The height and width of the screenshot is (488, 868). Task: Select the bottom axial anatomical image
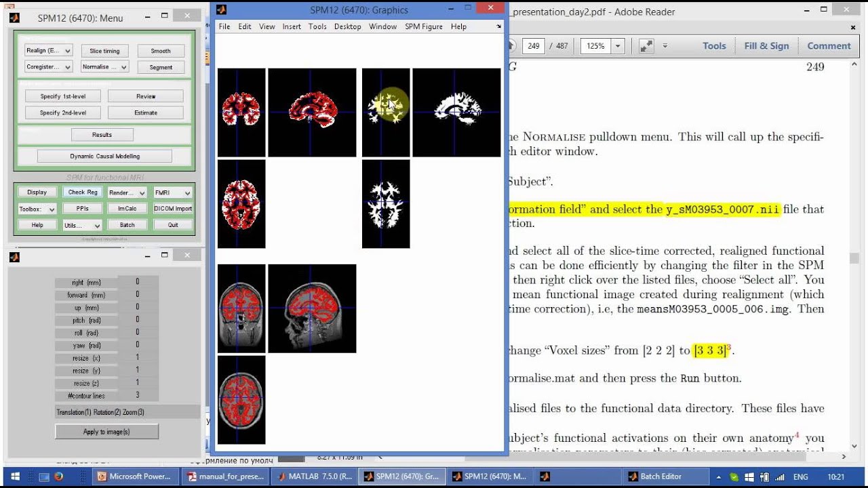pos(241,400)
